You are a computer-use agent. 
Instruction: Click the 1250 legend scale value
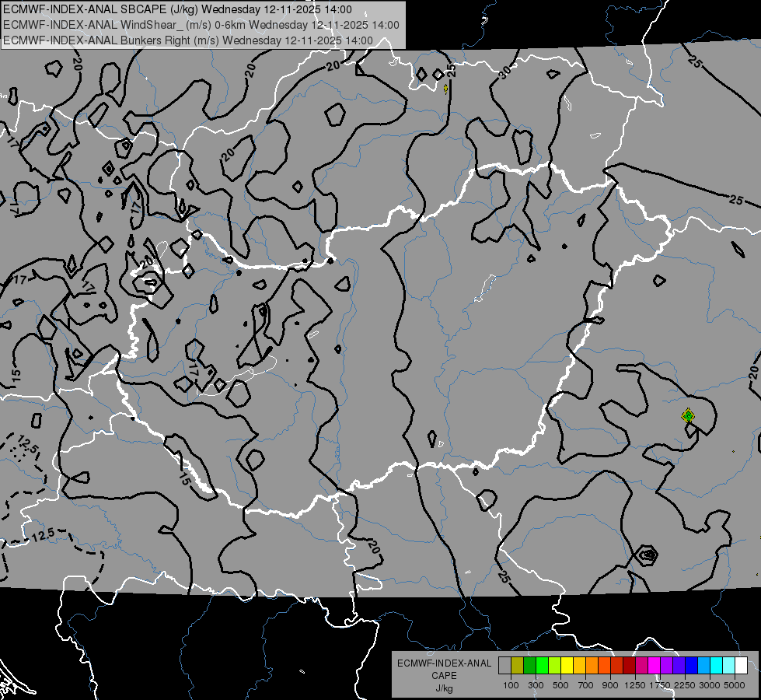coord(635,685)
